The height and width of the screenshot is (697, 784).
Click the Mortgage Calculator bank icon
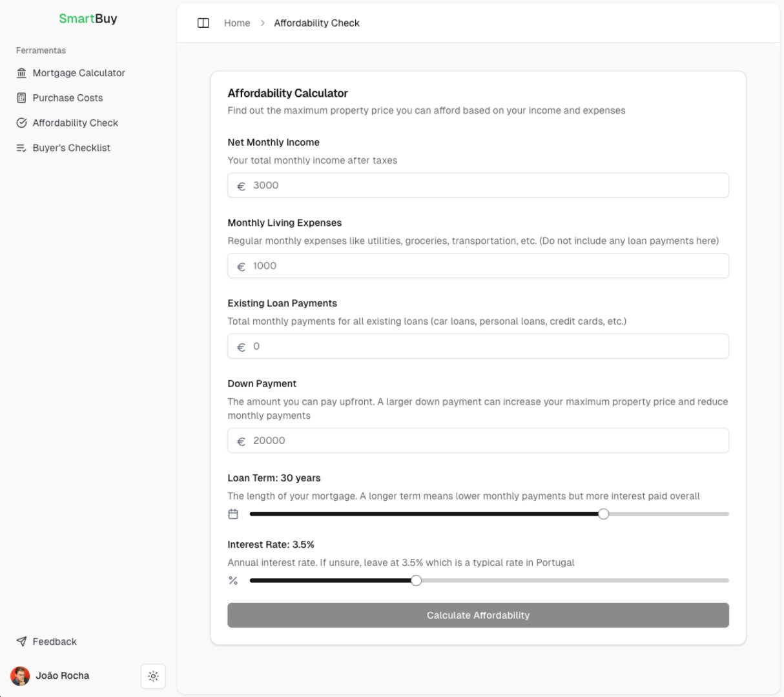[x=21, y=73]
